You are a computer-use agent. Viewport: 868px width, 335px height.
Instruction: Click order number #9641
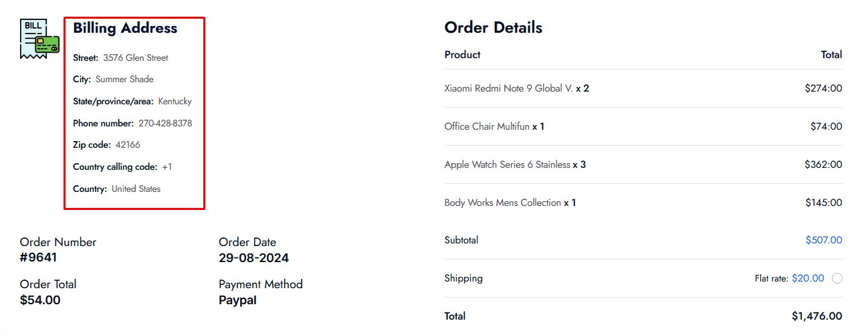pyautogui.click(x=39, y=257)
